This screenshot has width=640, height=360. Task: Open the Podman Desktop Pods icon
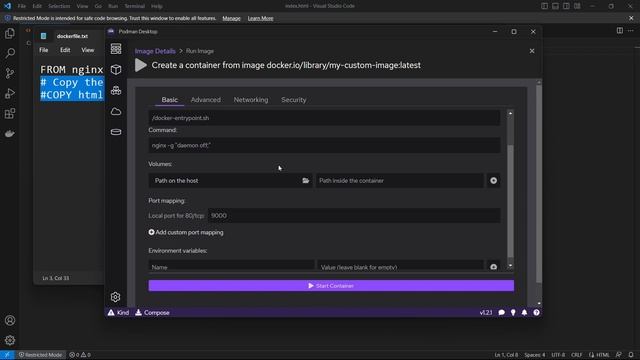tap(116, 90)
